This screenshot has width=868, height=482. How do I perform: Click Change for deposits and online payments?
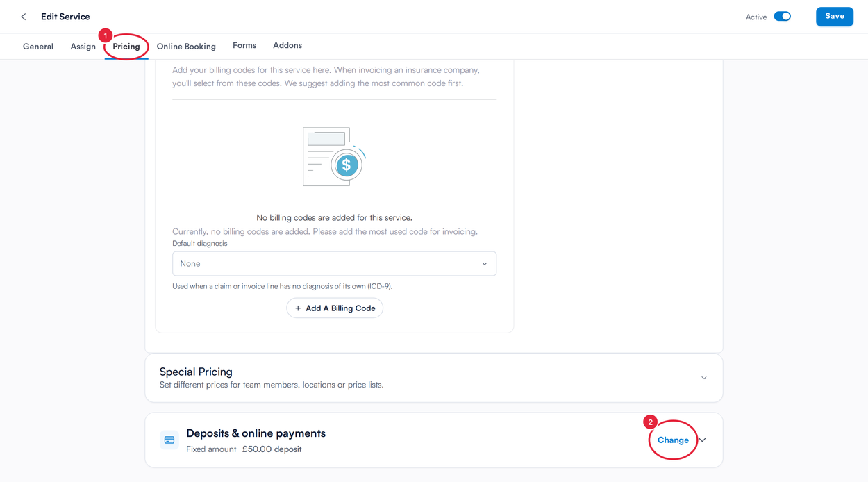point(673,440)
